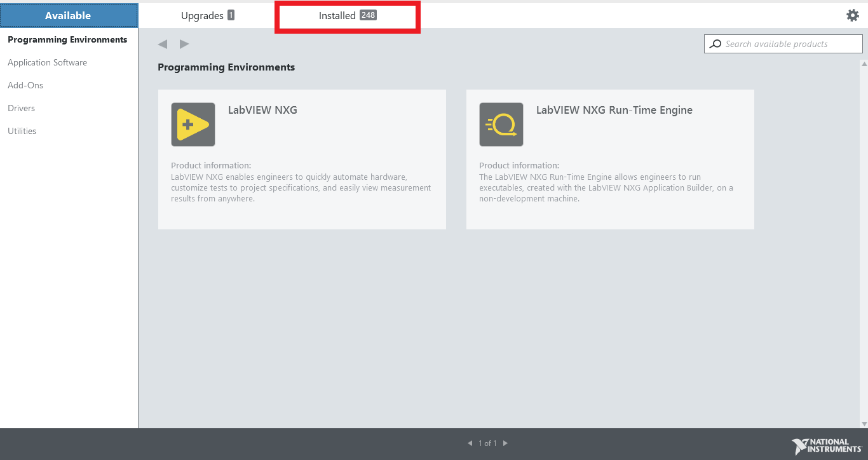
Task: Go forward with the right navigation arrow
Action: 184,44
